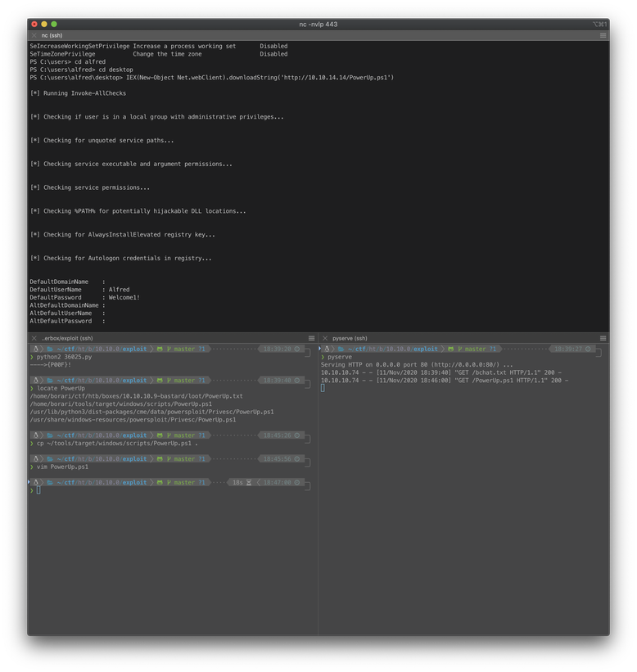Click the IEX downloadString command line

click(211, 77)
